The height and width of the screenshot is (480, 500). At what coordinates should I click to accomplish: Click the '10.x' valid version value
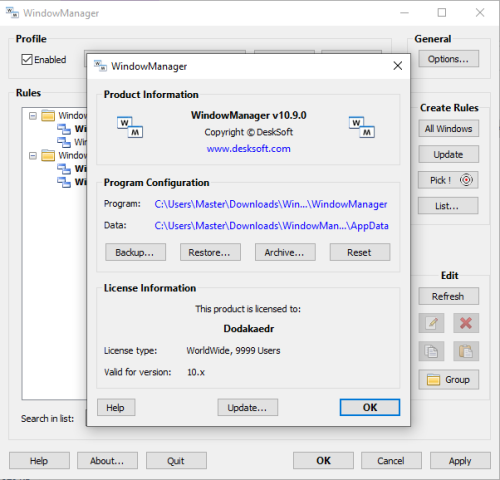[x=196, y=372]
